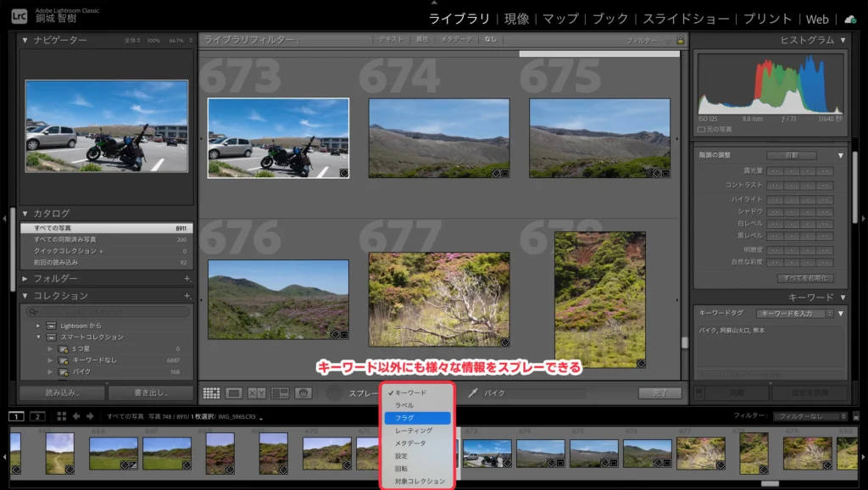
Task: Open People view face icon
Action: [303, 393]
